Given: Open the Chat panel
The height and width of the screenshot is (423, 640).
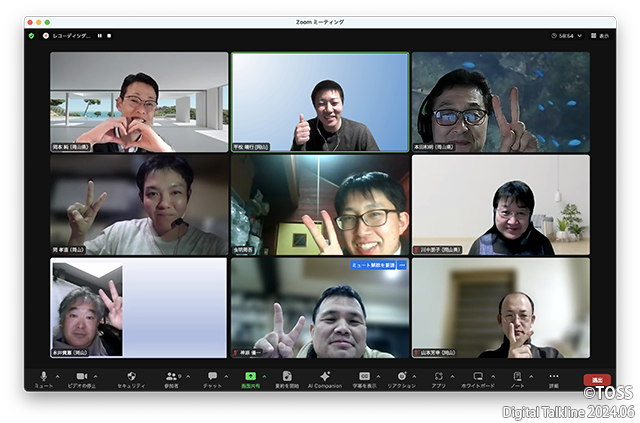Looking at the screenshot, I should 212,376.
